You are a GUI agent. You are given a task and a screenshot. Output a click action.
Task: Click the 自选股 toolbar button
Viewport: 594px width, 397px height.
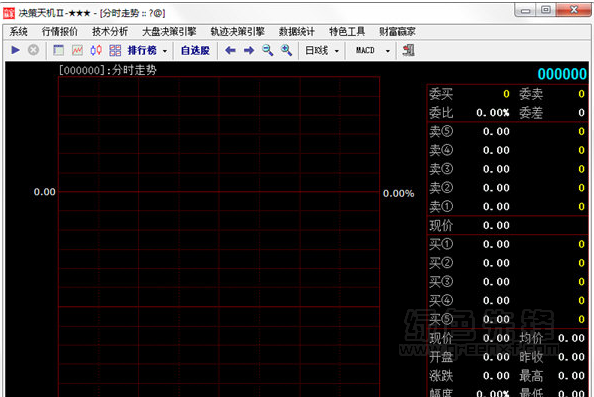(195, 50)
